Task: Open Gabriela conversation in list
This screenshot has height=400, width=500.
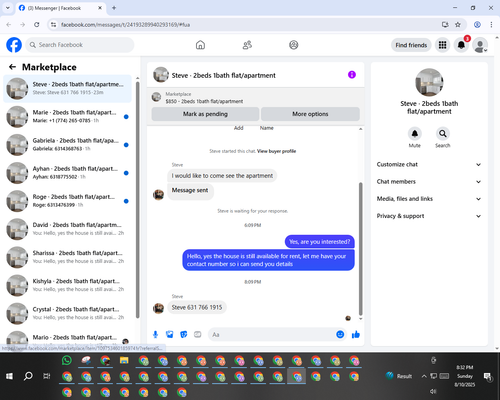Action: (67, 145)
